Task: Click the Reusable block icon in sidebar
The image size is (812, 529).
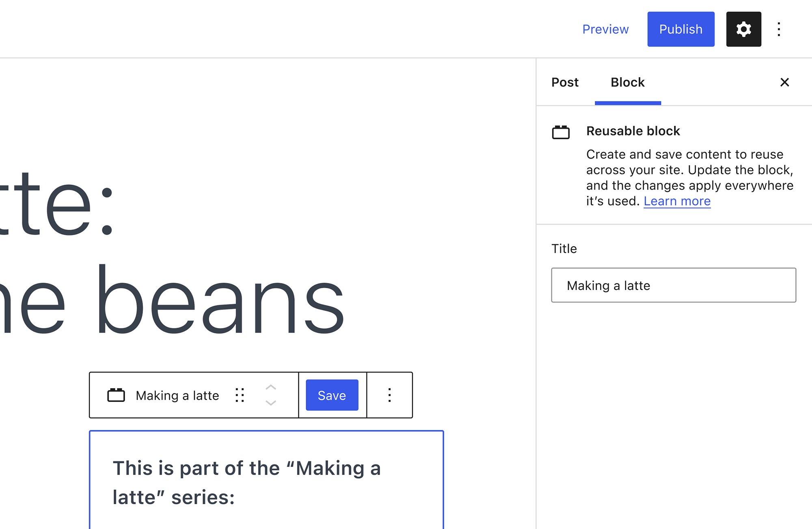Action: [x=561, y=132]
